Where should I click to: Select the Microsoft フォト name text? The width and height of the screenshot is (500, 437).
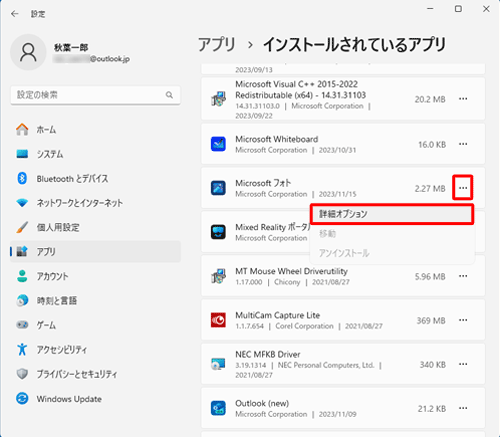[x=263, y=183]
